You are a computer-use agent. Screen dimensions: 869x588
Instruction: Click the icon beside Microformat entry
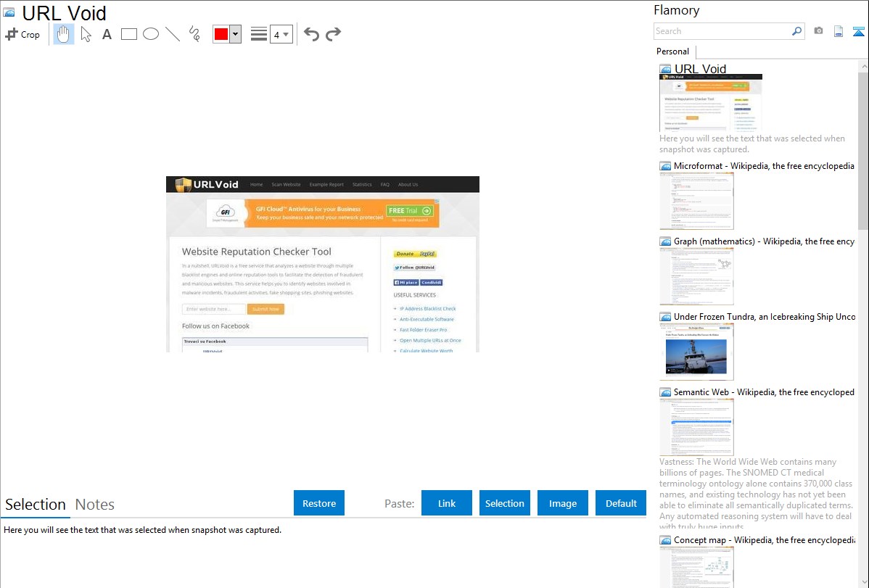pos(665,166)
